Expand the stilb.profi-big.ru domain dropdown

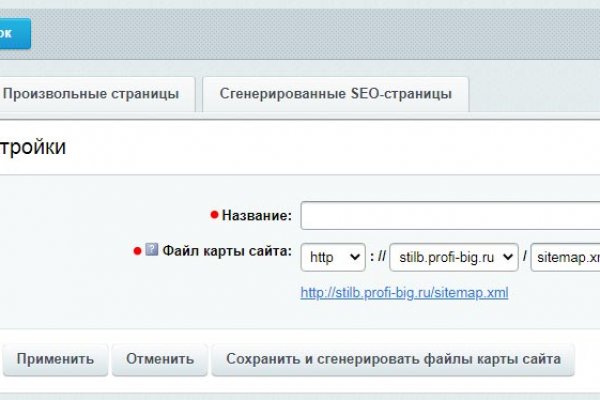point(453,257)
